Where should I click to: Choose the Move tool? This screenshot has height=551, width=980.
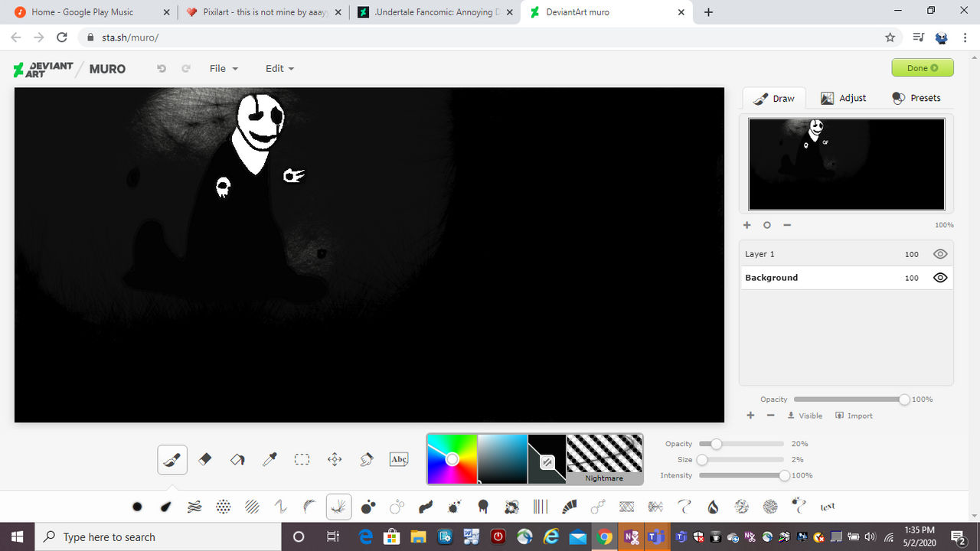coord(335,459)
